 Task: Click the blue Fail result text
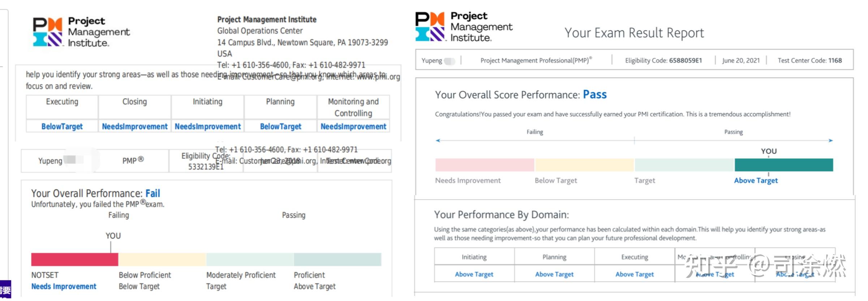(x=152, y=193)
